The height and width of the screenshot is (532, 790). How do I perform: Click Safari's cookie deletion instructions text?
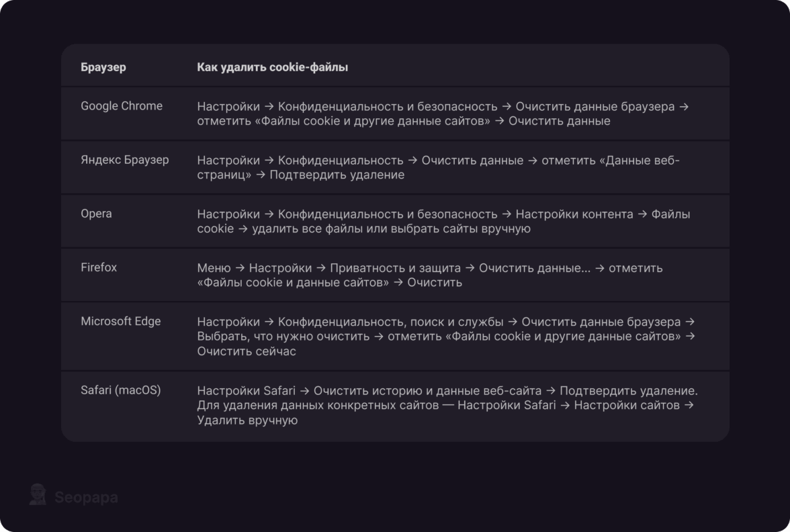446,405
